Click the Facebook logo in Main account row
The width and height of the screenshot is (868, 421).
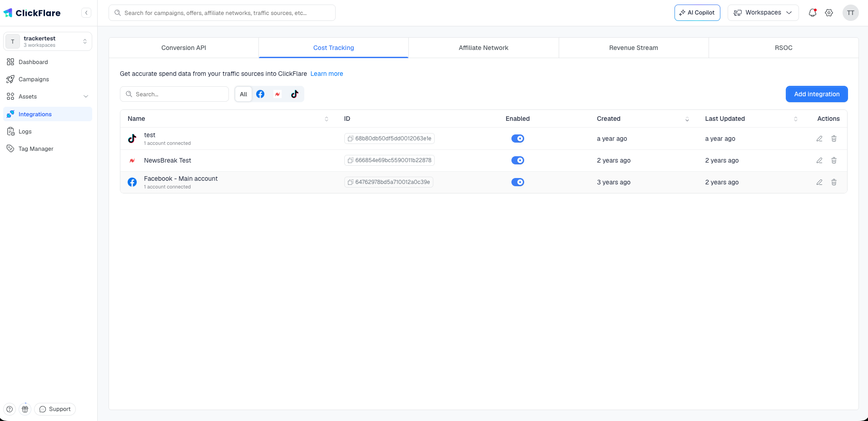132,182
